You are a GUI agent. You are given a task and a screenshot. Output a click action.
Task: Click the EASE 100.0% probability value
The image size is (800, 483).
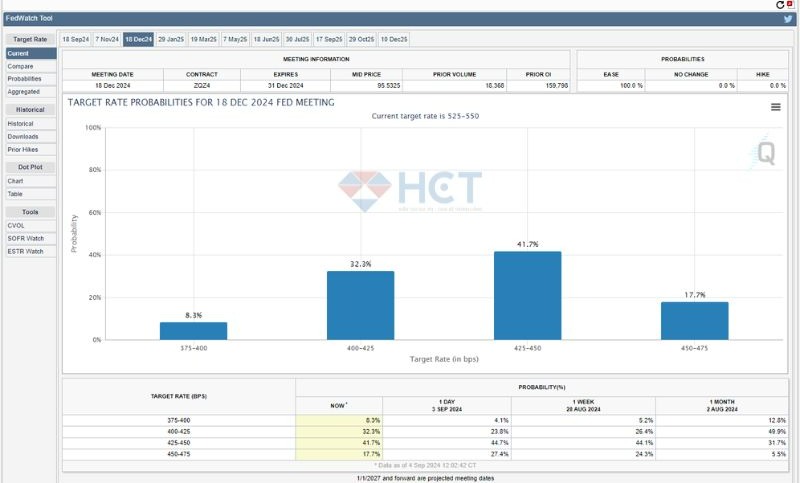click(x=631, y=86)
